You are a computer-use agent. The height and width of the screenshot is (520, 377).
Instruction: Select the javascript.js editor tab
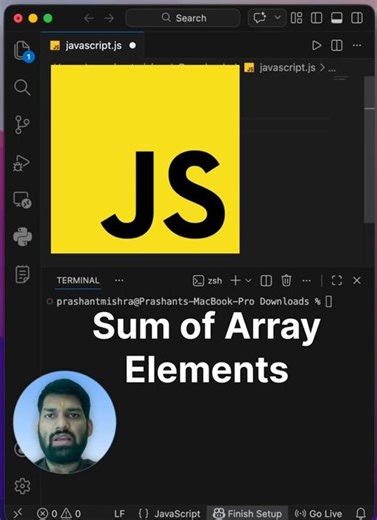point(93,46)
